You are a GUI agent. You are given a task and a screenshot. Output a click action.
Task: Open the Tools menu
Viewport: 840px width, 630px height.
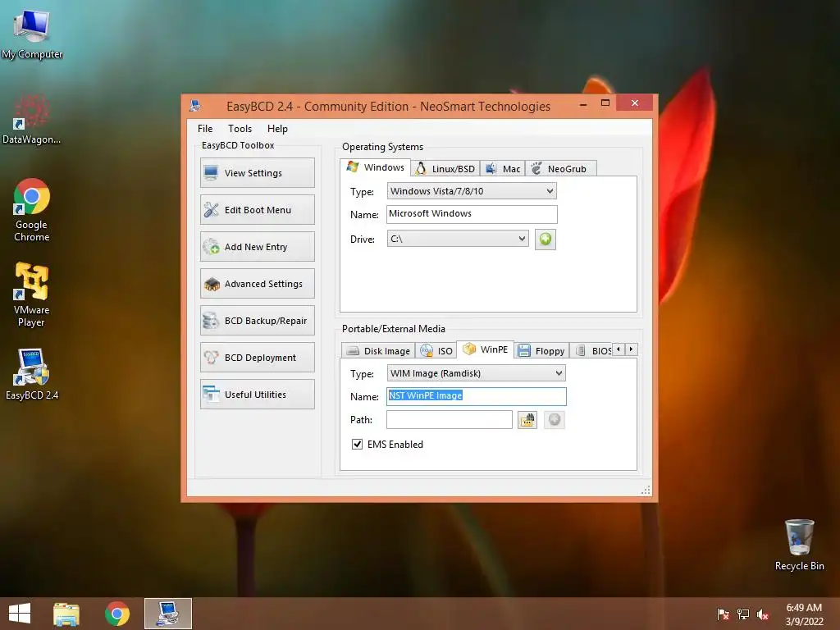point(240,129)
